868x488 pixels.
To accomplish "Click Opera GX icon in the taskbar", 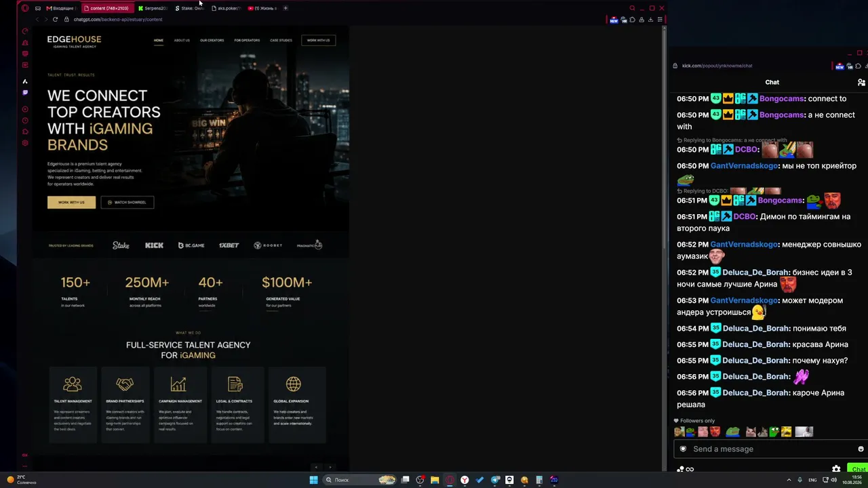I will (x=450, y=480).
